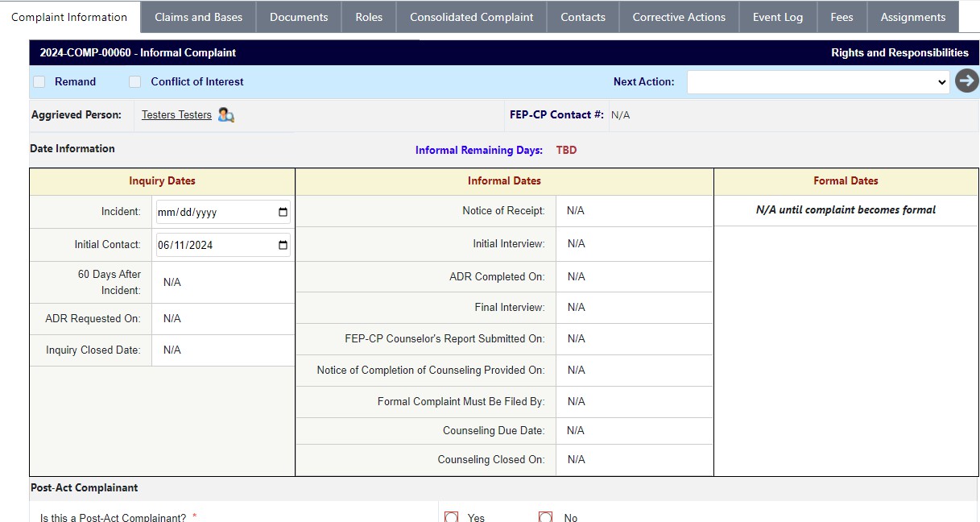980x522 pixels.
Task: Click Formal Complaint Must Be Filed By label
Action: pos(461,401)
